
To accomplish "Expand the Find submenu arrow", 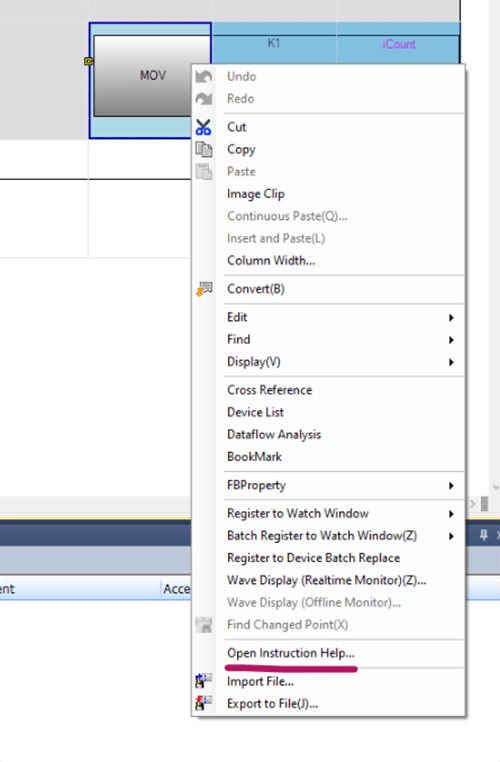I will [x=451, y=340].
